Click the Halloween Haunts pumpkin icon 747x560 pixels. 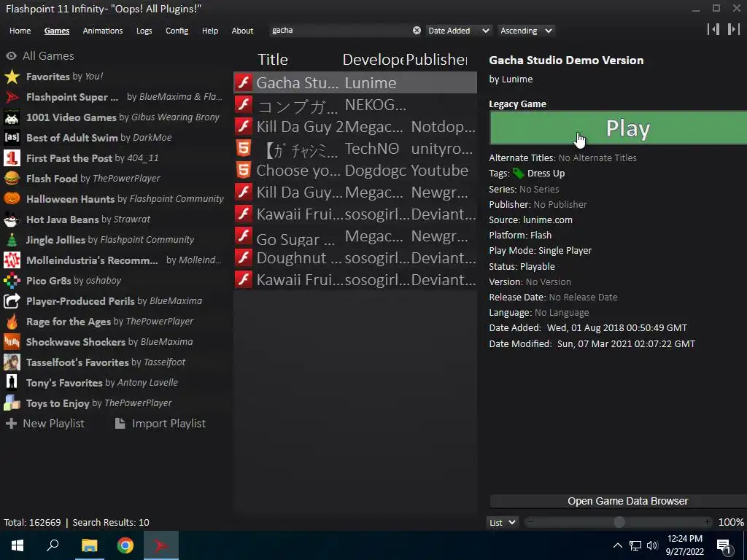click(x=12, y=198)
